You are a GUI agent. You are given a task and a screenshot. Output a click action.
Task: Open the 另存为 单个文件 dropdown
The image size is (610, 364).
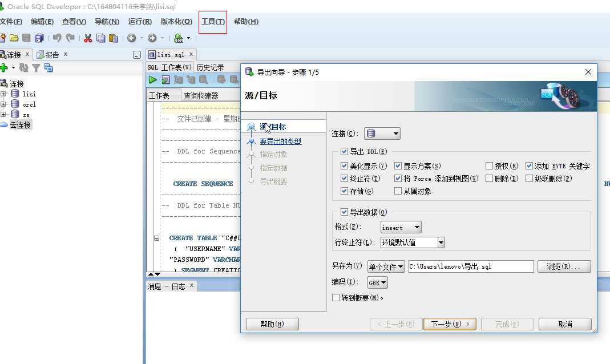click(386, 266)
